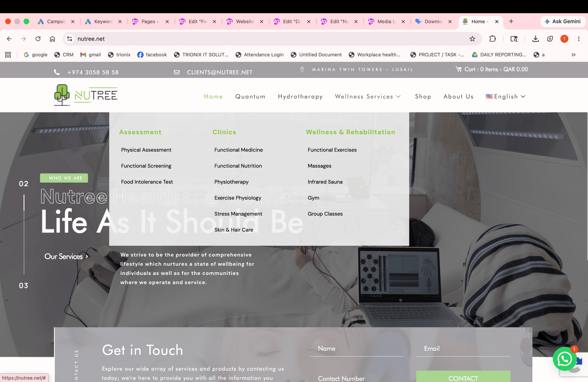The height and width of the screenshot is (382, 588).
Task: Select Home in the navigation menu
Action: pos(213,97)
